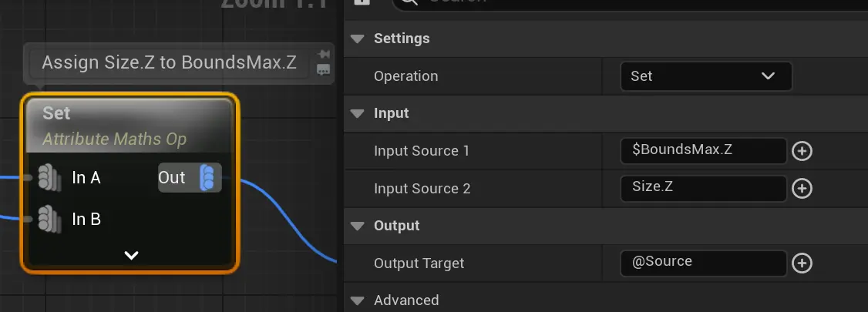Click plus icon beside Output Target
The height and width of the screenshot is (312, 868).
click(802, 263)
